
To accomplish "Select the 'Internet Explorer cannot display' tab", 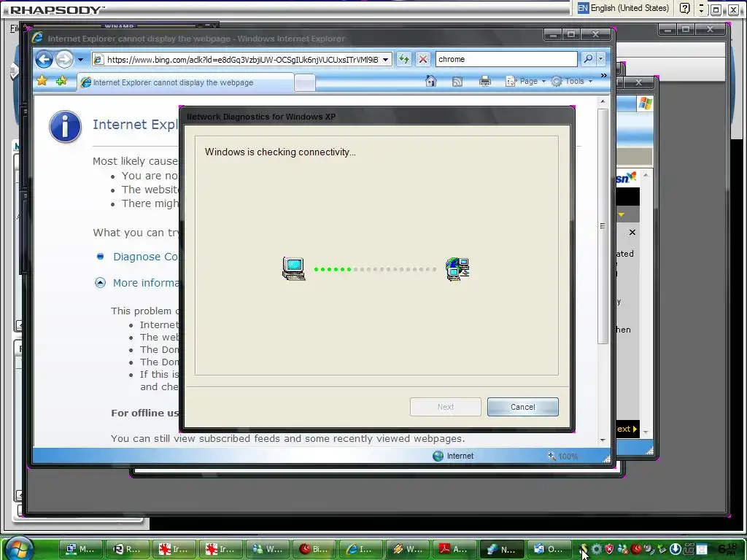I will [185, 82].
